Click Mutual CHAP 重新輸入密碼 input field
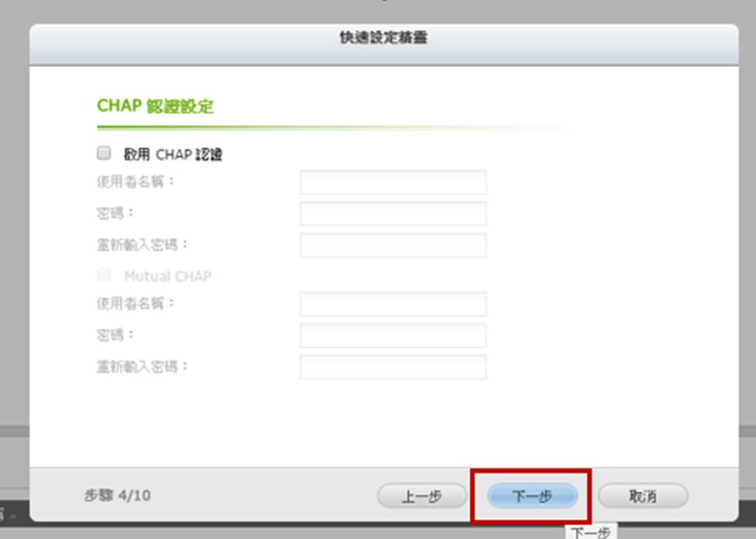Viewport: 756px width, 539px height. click(x=393, y=367)
